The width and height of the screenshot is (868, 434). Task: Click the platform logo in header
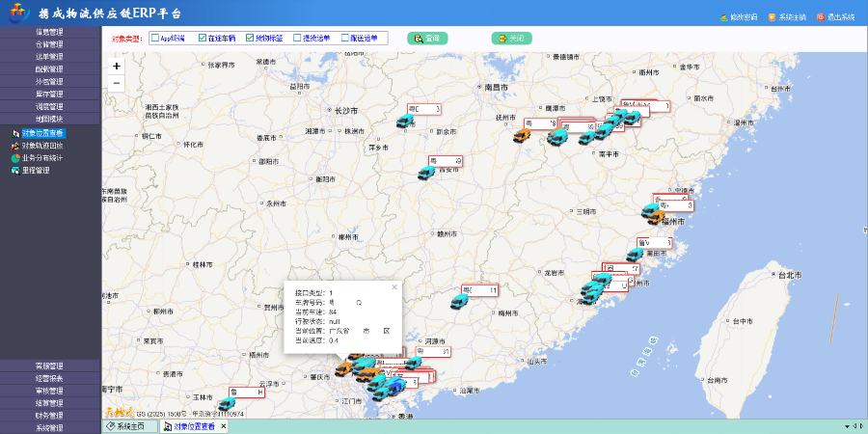pos(19,13)
